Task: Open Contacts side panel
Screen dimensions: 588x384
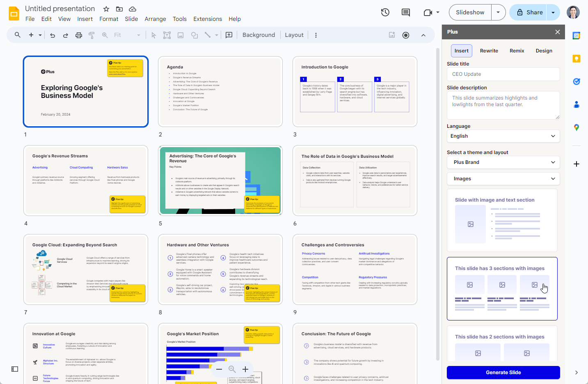Action: tap(577, 105)
